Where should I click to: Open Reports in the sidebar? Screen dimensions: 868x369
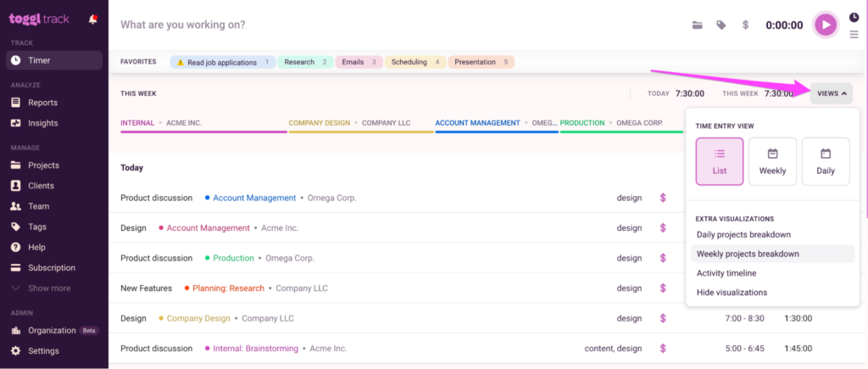coord(42,103)
